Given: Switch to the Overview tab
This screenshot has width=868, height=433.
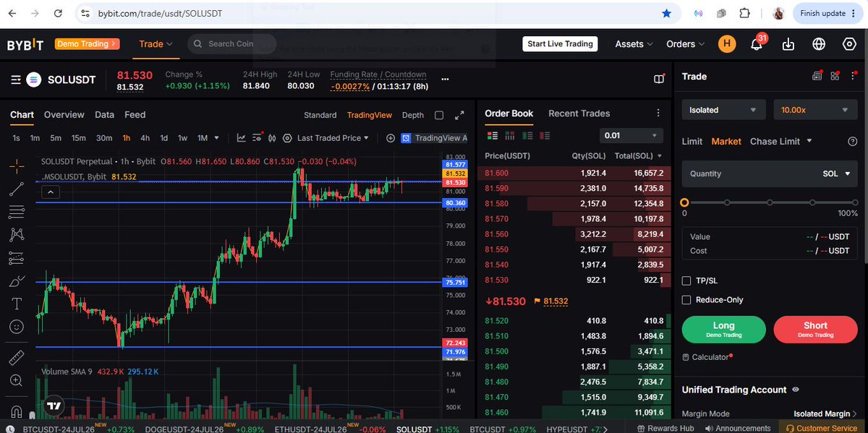Looking at the screenshot, I should [64, 115].
